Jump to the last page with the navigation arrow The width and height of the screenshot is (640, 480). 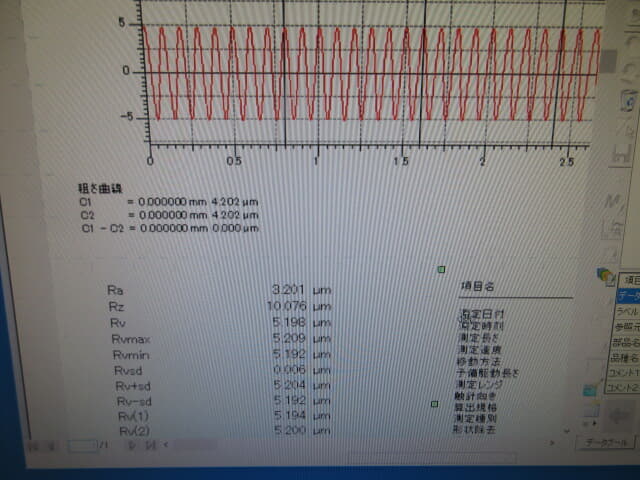150,445
